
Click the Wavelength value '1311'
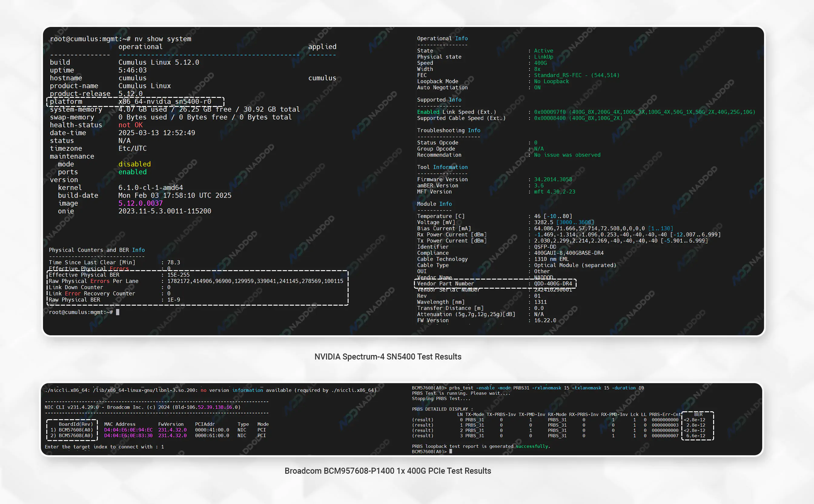pos(541,302)
